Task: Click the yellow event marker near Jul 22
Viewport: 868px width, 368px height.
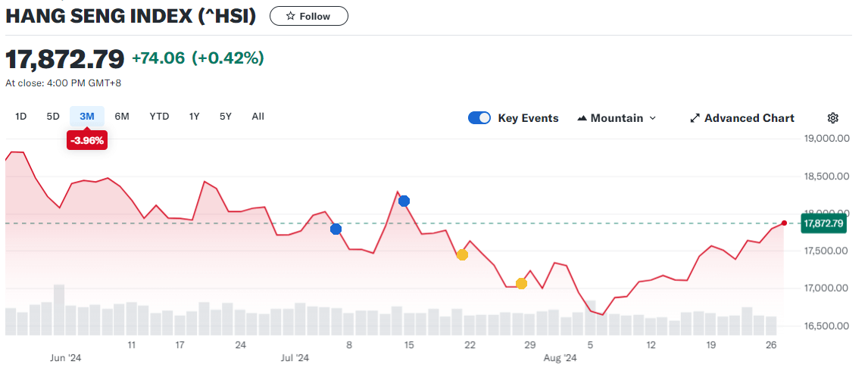Action: [x=462, y=255]
